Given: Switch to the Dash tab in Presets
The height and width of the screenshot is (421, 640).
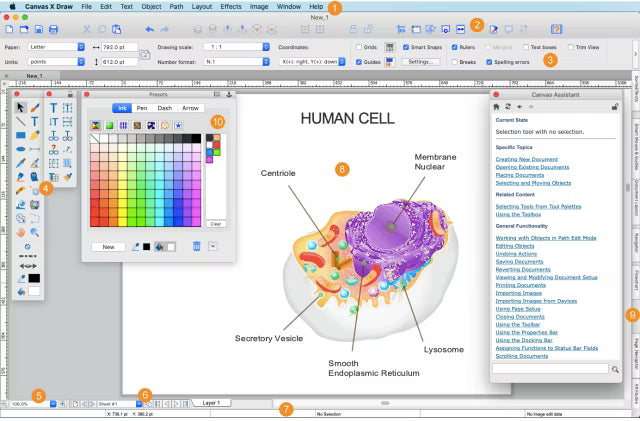Looking at the screenshot, I should point(164,107).
